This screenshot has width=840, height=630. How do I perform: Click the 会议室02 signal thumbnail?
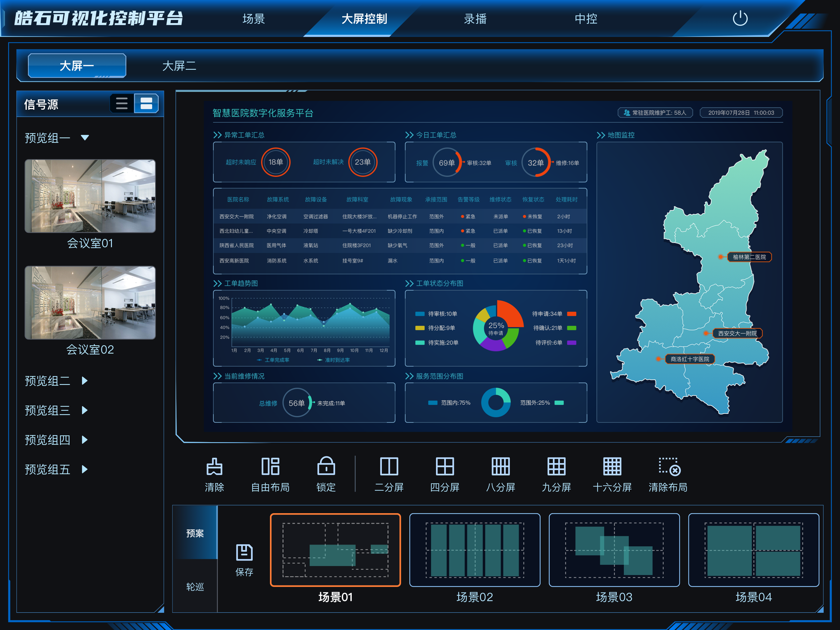click(90, 302)
